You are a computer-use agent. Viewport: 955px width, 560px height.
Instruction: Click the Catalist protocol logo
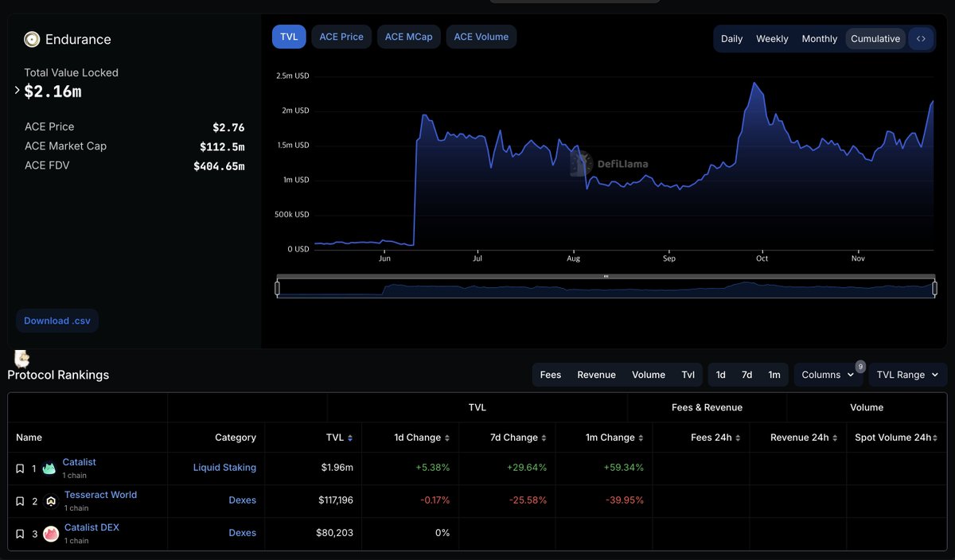[49, 469]
